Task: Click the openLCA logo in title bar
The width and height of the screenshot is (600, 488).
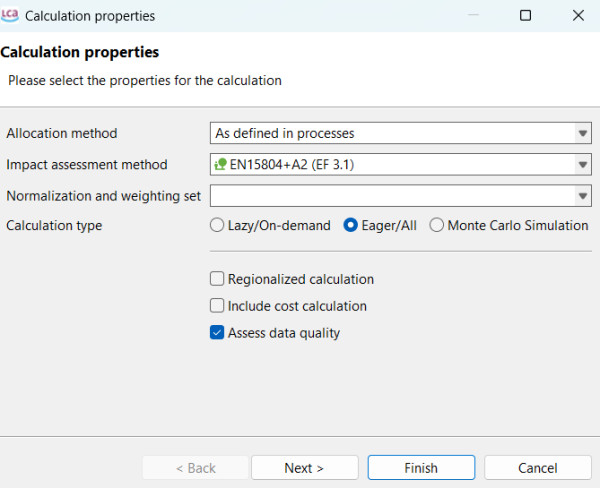Action: click(x=12, y=16)
